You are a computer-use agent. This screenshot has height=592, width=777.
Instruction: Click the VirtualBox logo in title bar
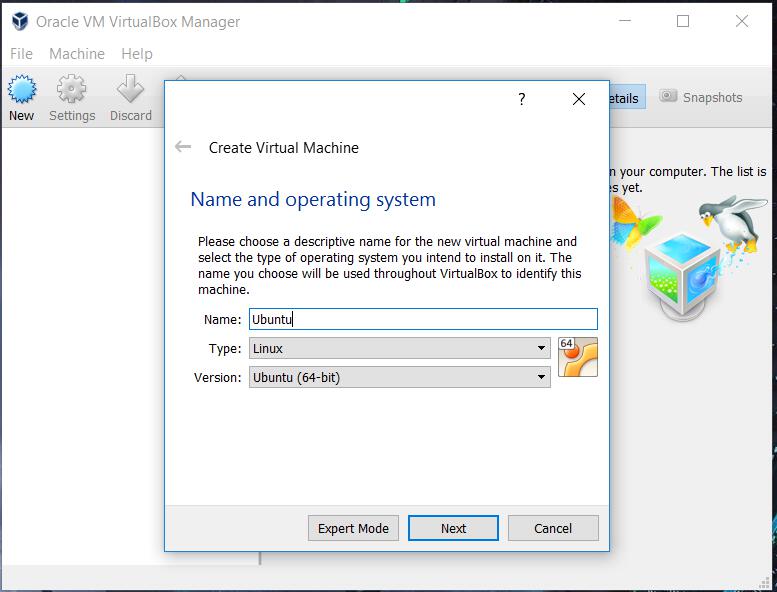20,21
